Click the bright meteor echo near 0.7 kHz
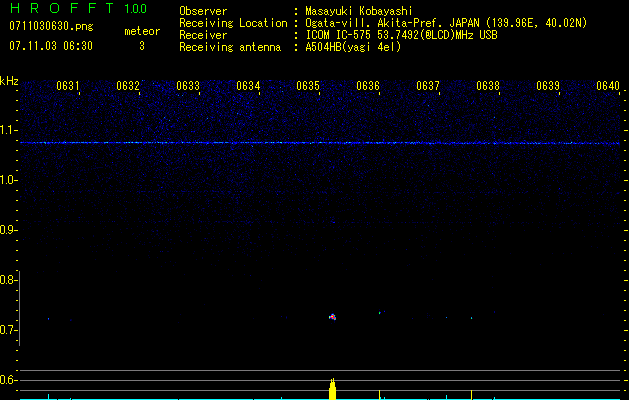 click(x=333, y=317)
